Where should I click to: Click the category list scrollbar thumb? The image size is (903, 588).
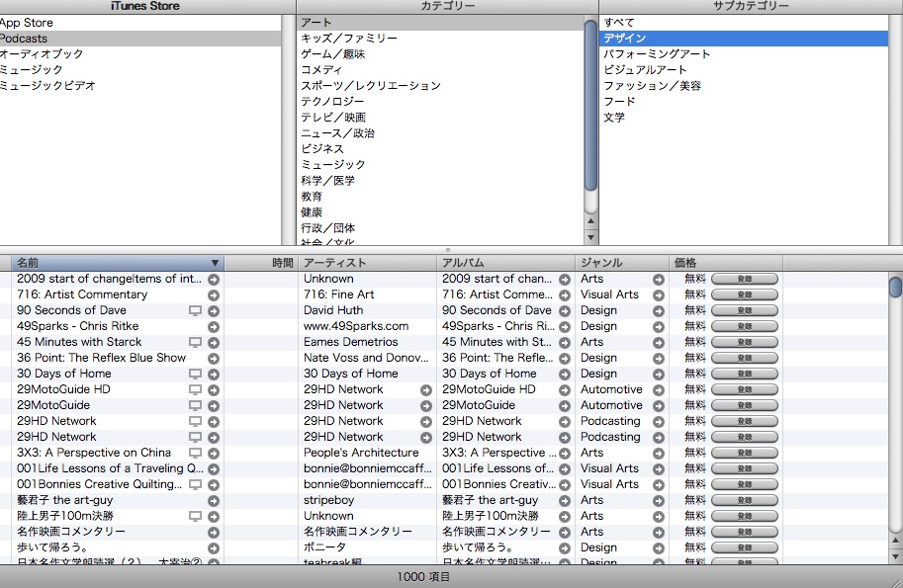click(x=590, y=106)
